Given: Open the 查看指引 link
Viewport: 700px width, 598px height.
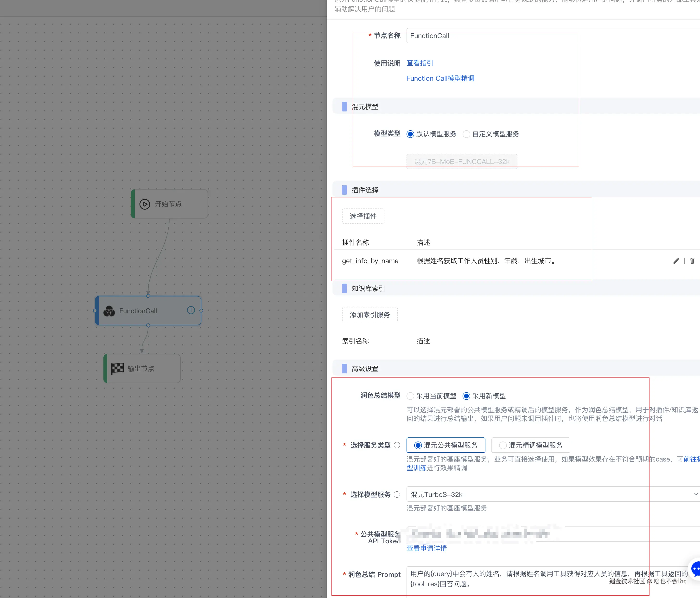Looking at the screenshot, I should click(420, 63).
